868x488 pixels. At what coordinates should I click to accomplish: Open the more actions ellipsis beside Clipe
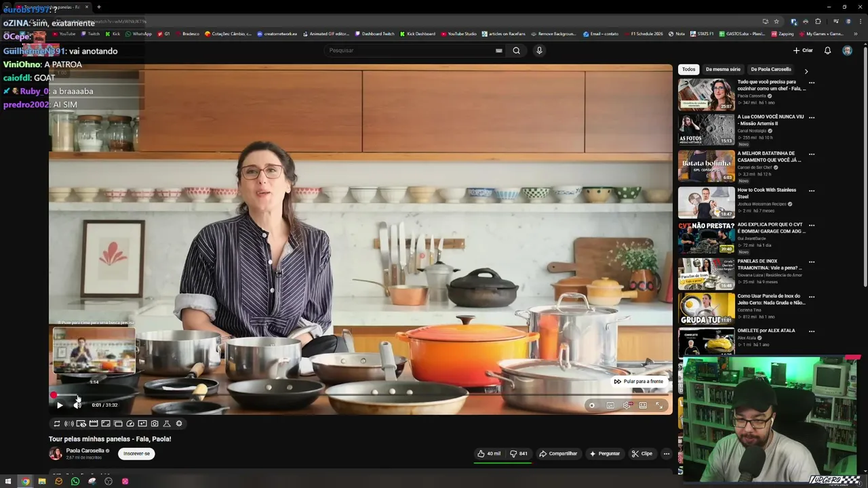tap(667, 453)
